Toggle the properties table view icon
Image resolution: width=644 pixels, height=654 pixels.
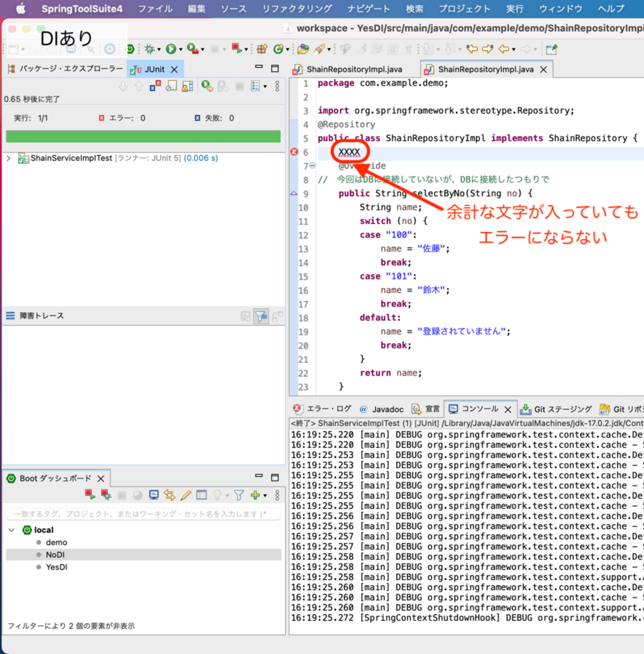202,495
